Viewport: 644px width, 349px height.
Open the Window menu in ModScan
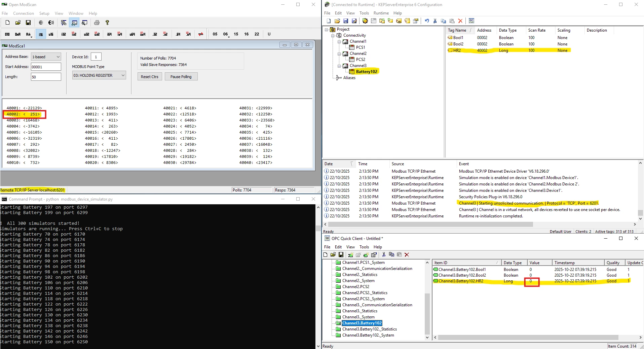click(76, 13)
